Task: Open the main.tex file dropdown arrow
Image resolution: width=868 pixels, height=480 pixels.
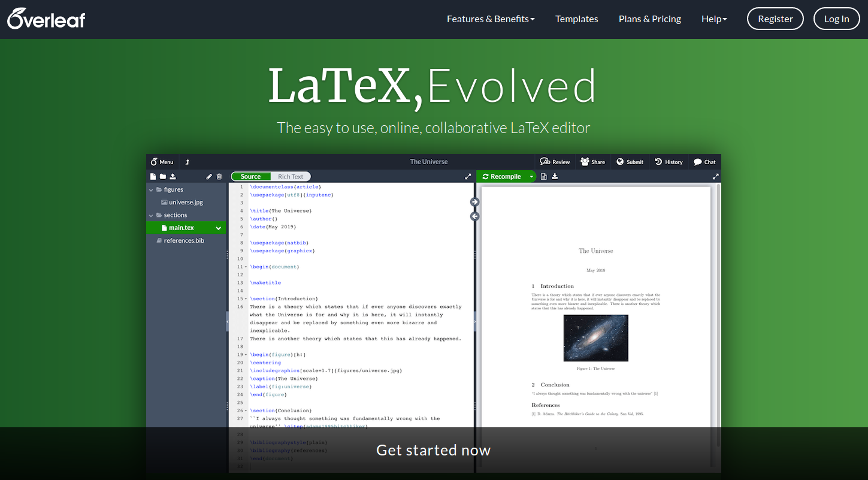Action: 219,228
